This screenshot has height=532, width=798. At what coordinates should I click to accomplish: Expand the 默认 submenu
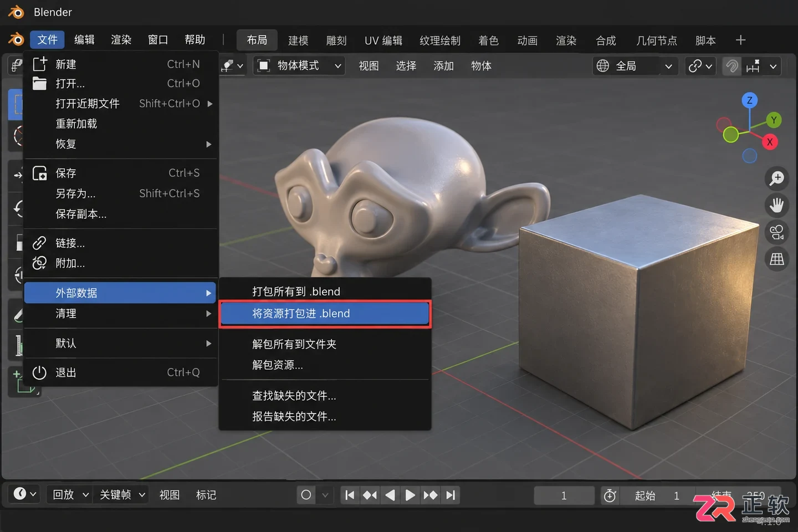[121, 344]
